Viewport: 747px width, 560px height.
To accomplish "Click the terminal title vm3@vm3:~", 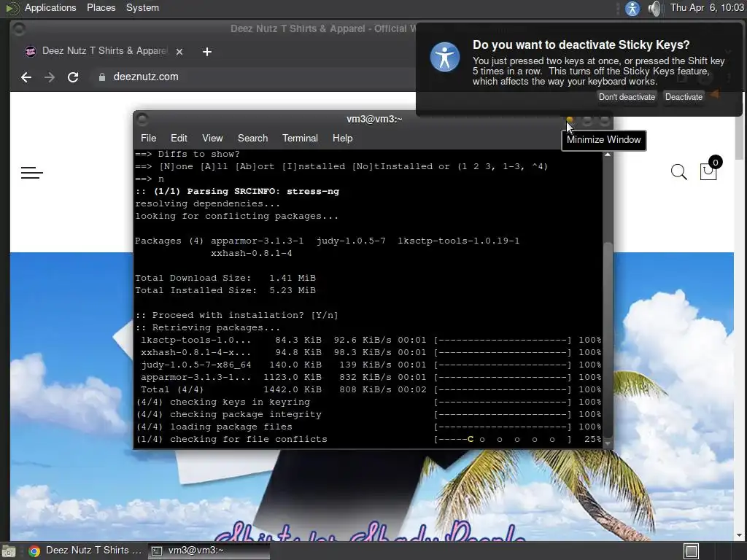I will [374, 119].
